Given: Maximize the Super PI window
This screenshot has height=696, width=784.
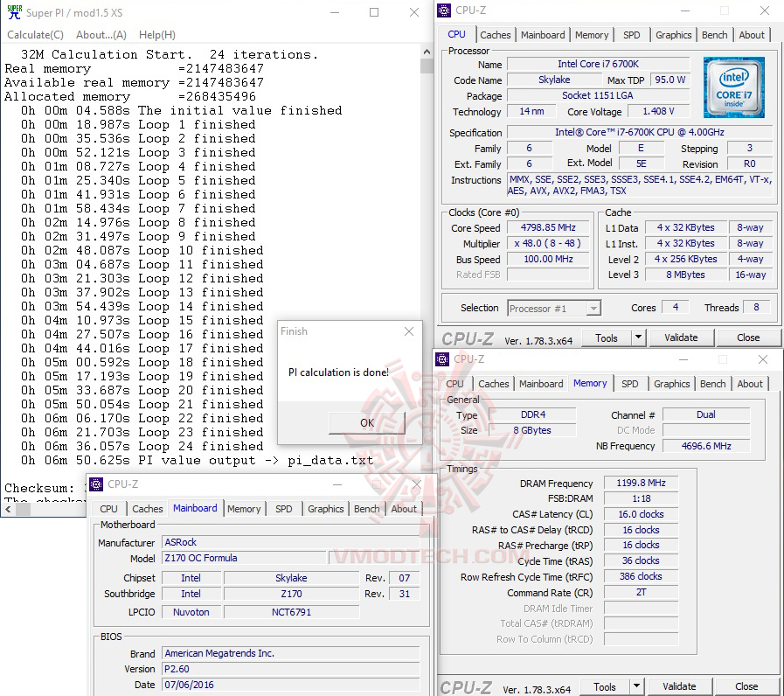Looking at the screenshot, I should [x=374, y=12].
